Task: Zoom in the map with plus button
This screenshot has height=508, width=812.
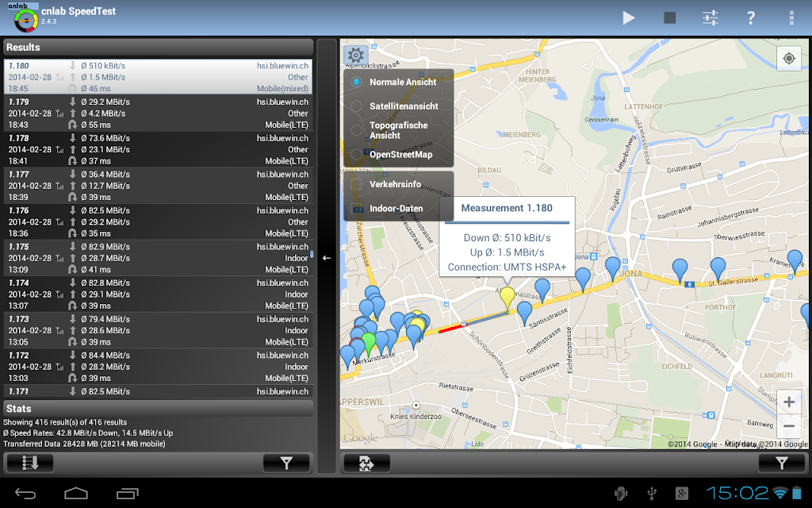Action: tap(789, 402)
